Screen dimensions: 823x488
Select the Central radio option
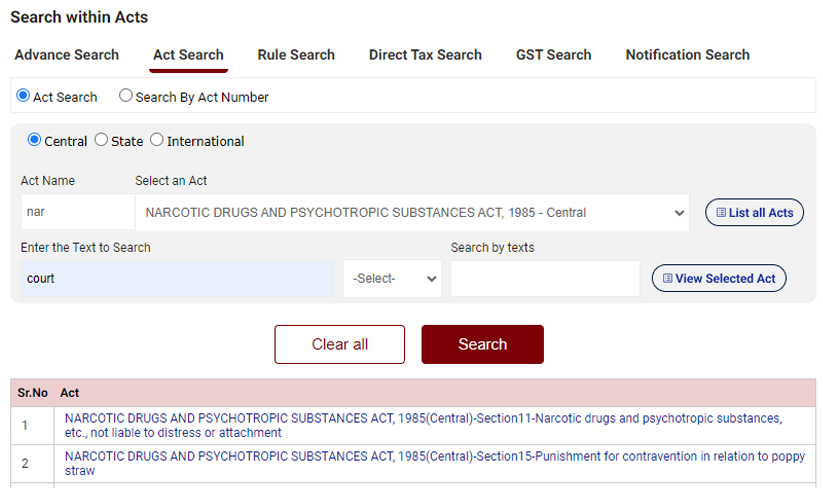coord(34,141)
